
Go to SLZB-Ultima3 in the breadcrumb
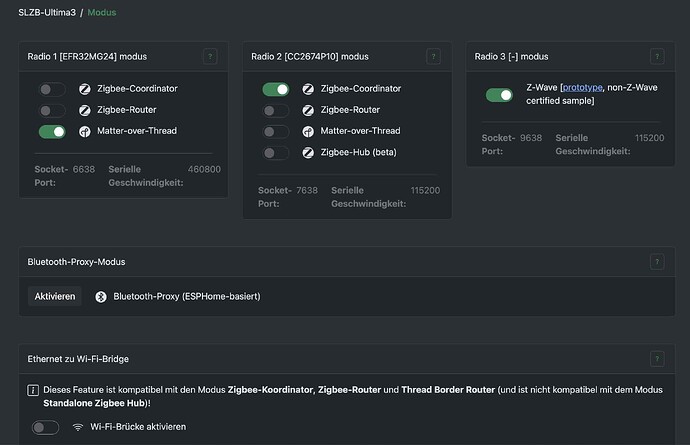pos(46,13)
